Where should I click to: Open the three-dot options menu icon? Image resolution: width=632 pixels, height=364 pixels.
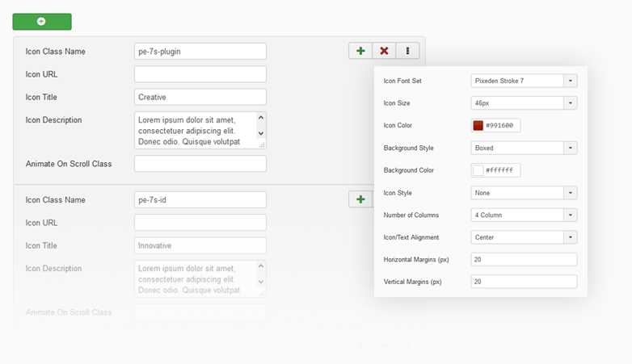407,51
